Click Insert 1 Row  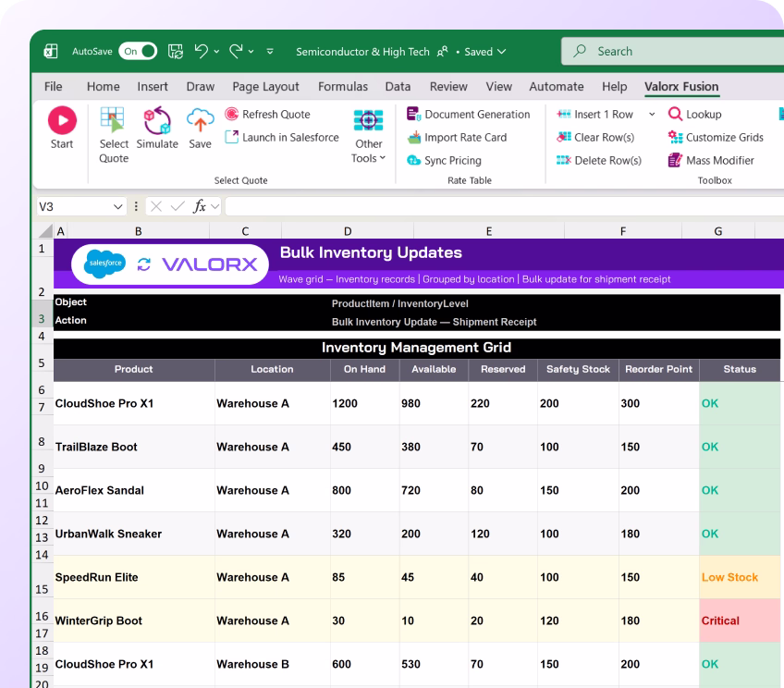pos(595,114)
